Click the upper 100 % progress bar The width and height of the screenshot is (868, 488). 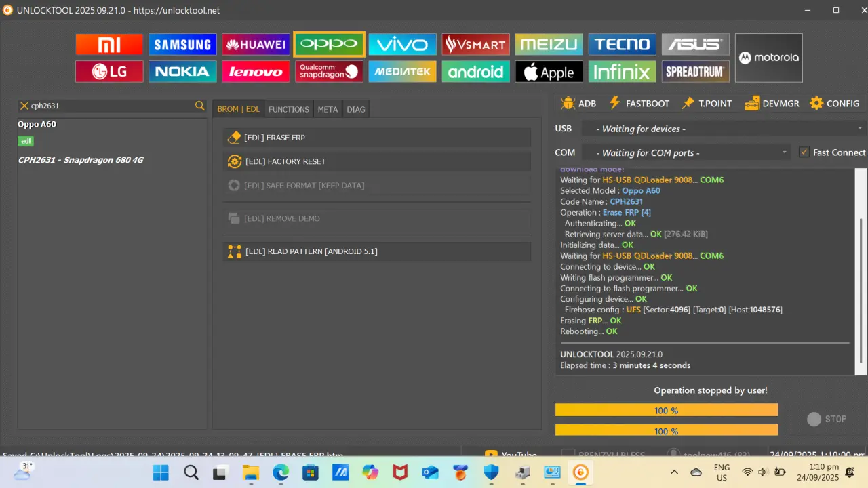(x=666, y=410)
